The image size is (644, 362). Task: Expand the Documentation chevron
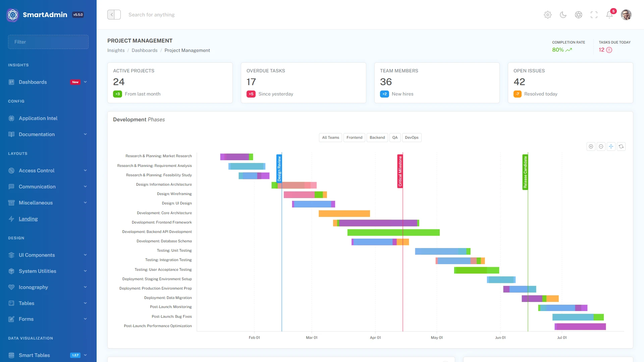pyautogui.click(x=85, y=134)
